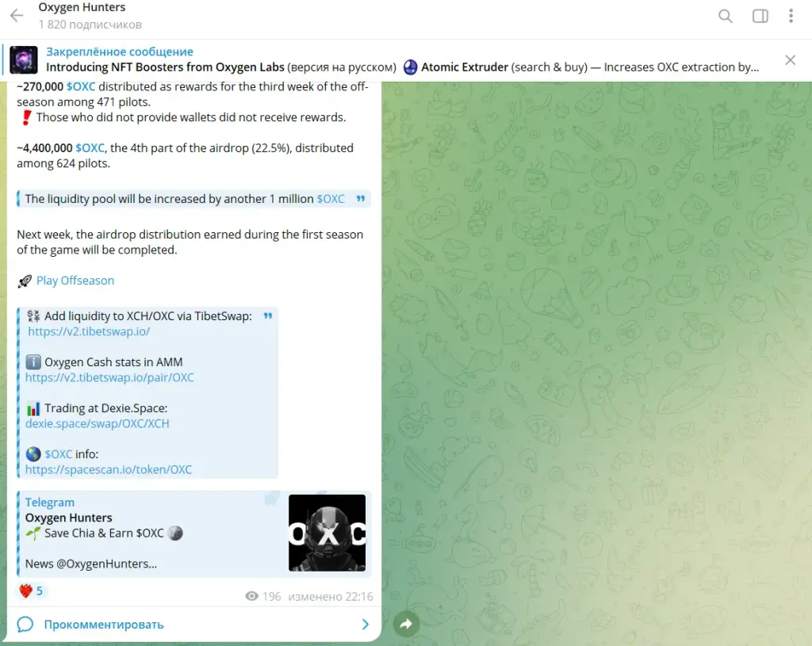Click the comment bubble icon
812x646 pixels.
pos(25,625)
